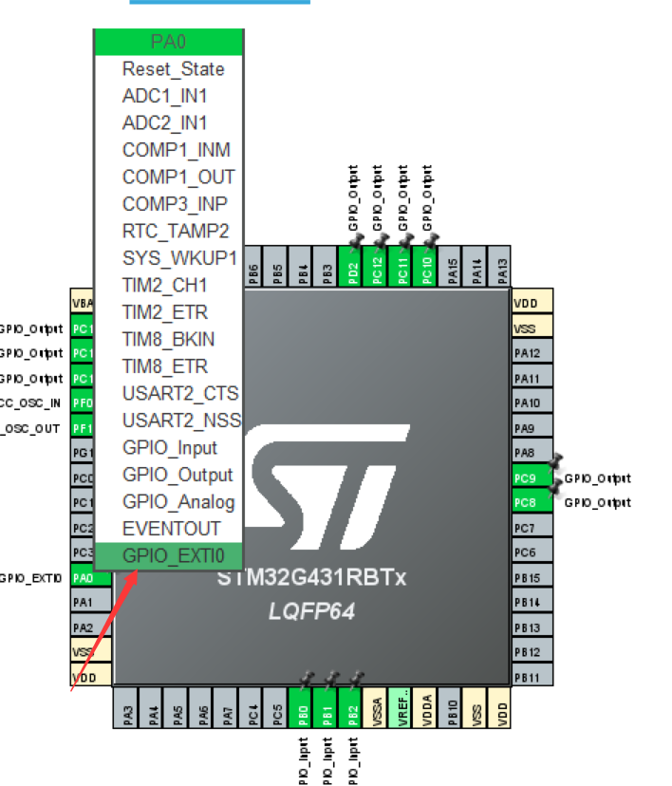Select pin PB12

[x=532, y=649]
